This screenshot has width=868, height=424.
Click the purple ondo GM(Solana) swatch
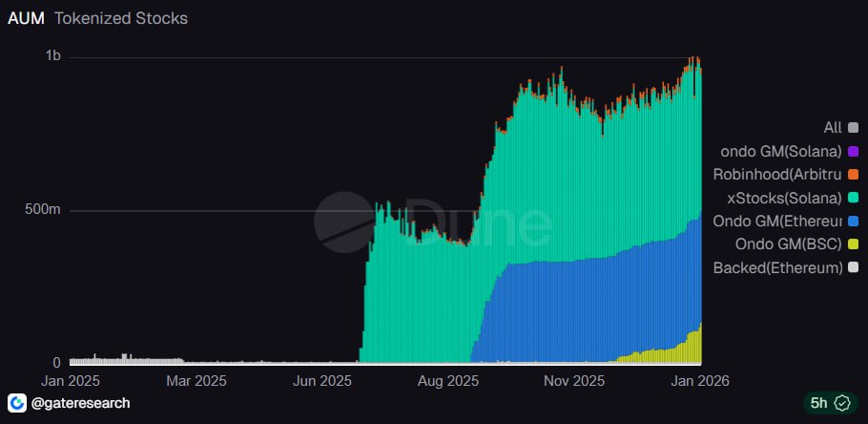853,151
